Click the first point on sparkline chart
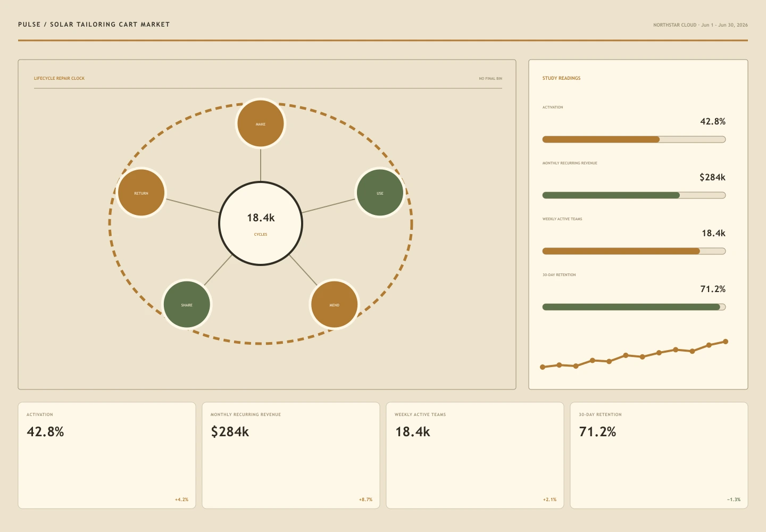The width and height of the screenshot is (766, 532). [543, 367]
